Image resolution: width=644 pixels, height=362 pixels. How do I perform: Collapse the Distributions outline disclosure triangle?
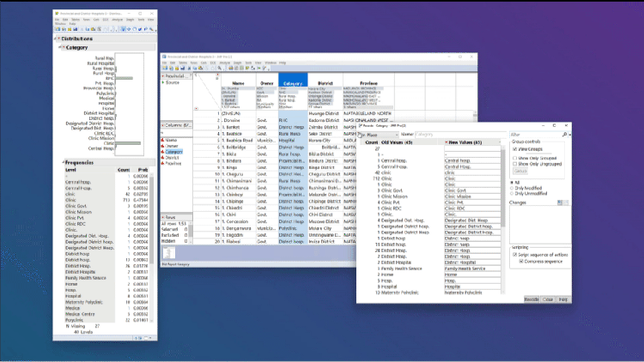point(56,39)
